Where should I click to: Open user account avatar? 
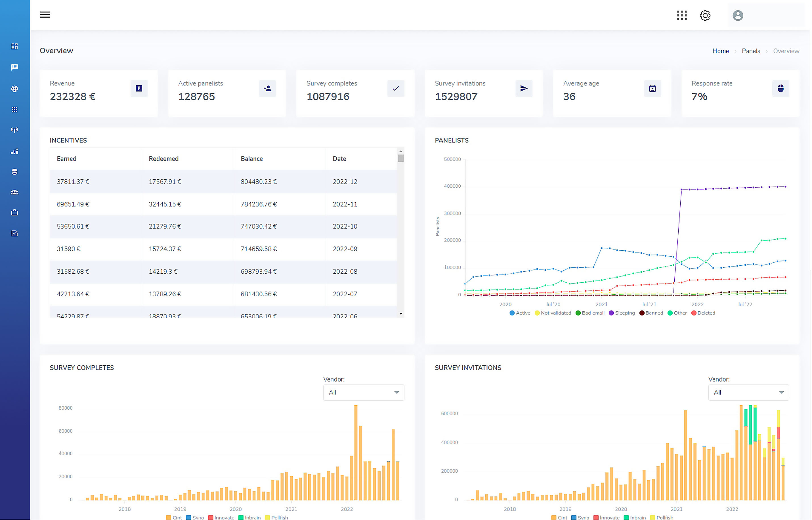[x=738, y=15]
